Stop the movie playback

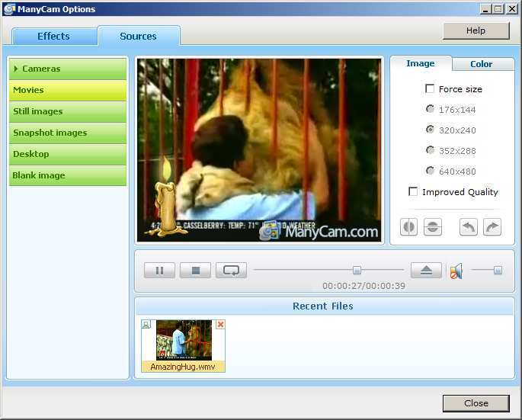point(195,270)
